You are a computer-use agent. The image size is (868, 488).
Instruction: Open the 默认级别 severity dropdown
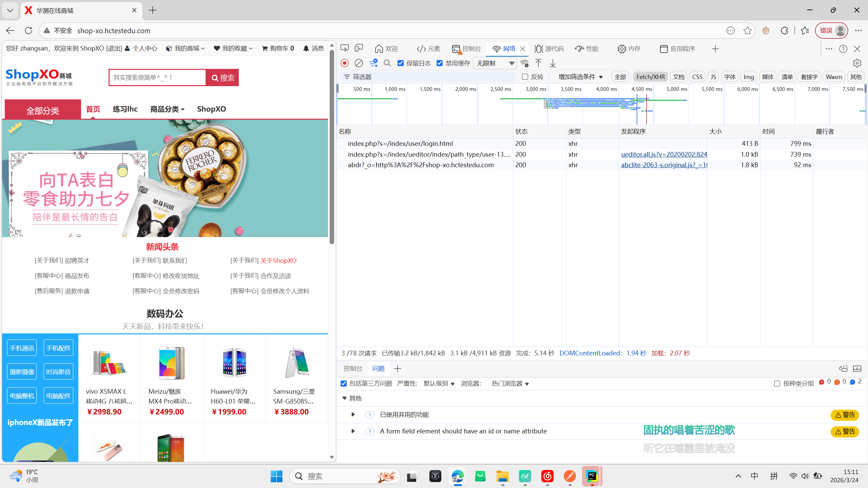click(x=439, y=384)
